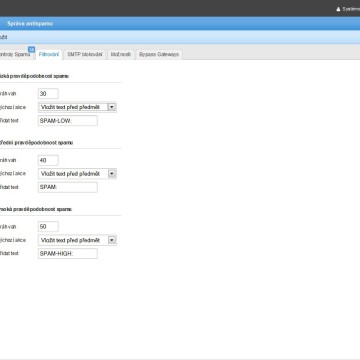Click the SPAM-LOW: text field

coord(68,121)
